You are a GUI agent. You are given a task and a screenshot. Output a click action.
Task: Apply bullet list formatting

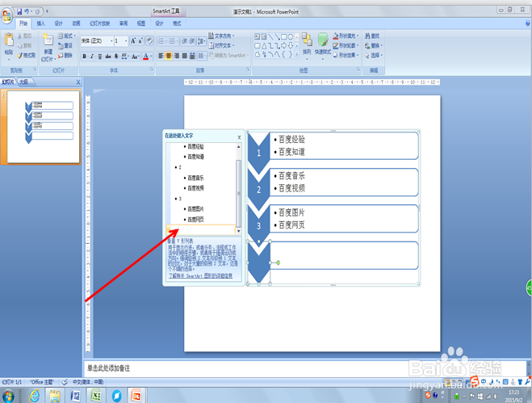point(161,41)
